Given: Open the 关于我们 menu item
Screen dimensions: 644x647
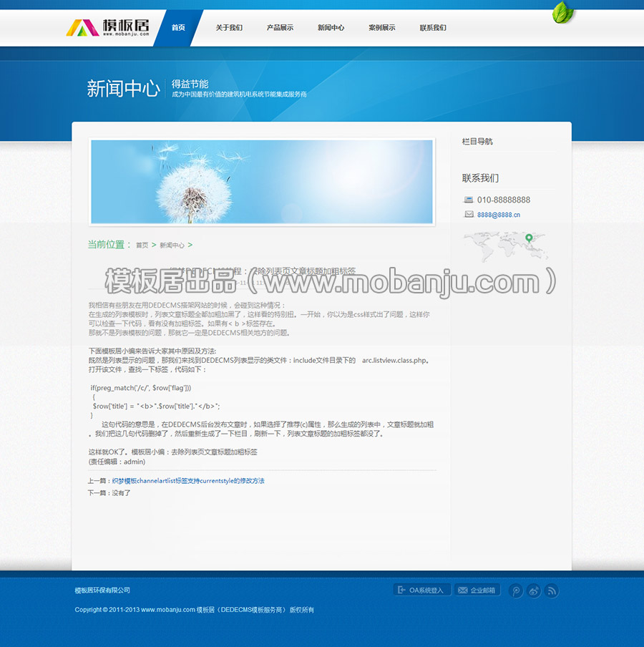Looking at the screenshot, I should 229,28.
